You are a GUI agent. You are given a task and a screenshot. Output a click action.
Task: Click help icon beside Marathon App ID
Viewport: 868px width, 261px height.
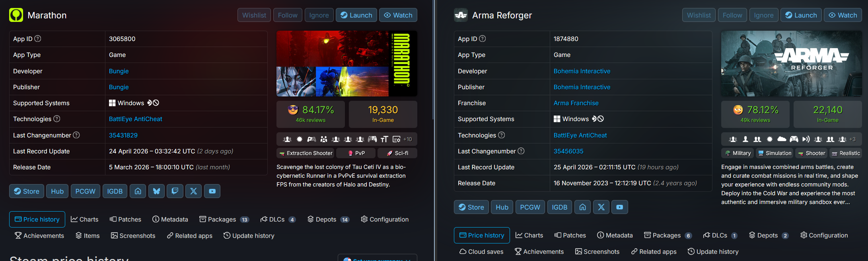(x=38, y=39)
